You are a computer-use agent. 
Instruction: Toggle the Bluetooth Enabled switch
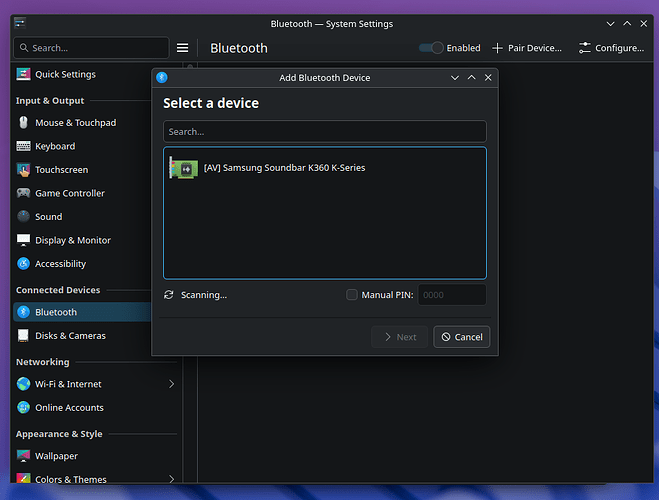431,48
